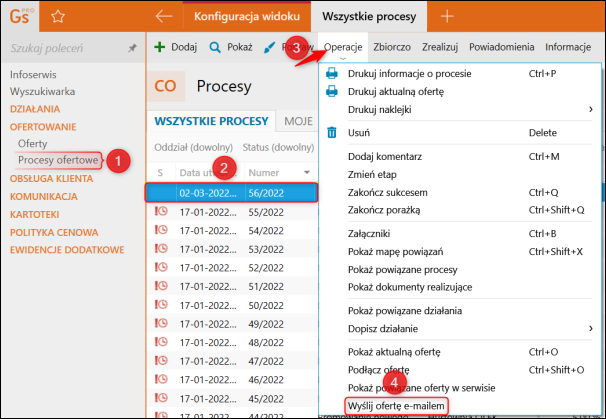Open the Zbiorczo menu

(392, 47)
